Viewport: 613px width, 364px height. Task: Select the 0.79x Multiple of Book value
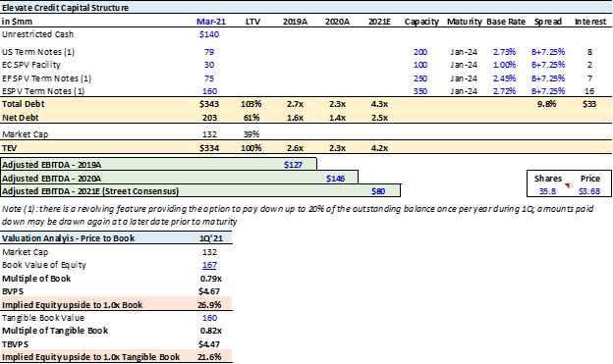pos(211,279)
